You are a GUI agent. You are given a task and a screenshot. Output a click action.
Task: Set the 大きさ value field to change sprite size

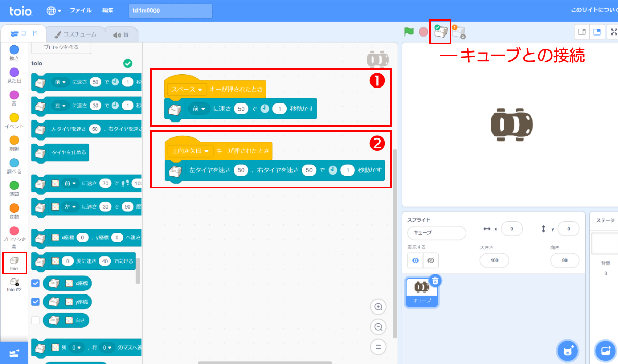pyautogui.click(x=494, y=261)
